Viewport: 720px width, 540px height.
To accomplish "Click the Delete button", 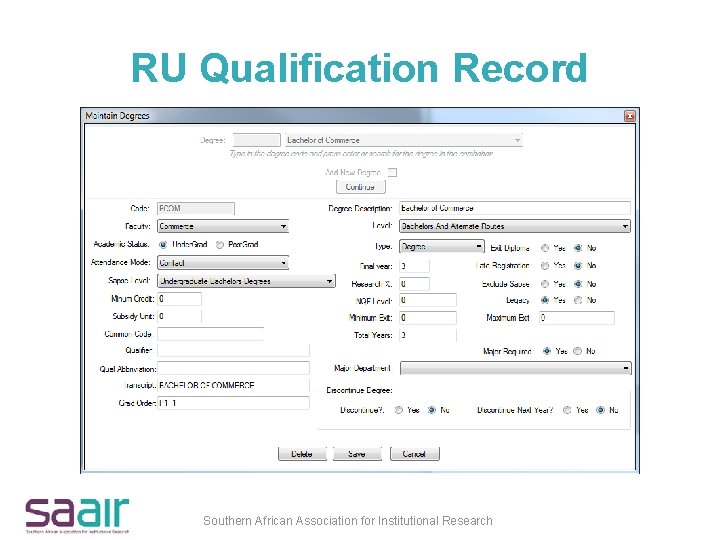I will [302, 454].
